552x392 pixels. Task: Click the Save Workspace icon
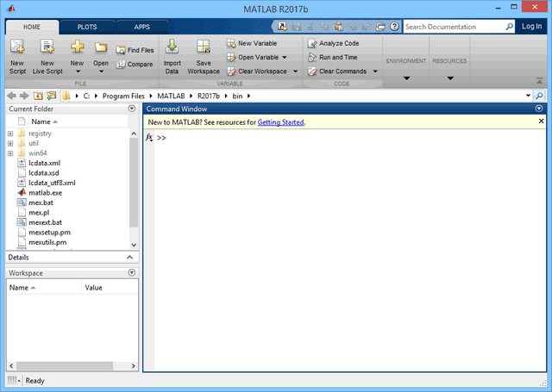[x=204, y=50]
